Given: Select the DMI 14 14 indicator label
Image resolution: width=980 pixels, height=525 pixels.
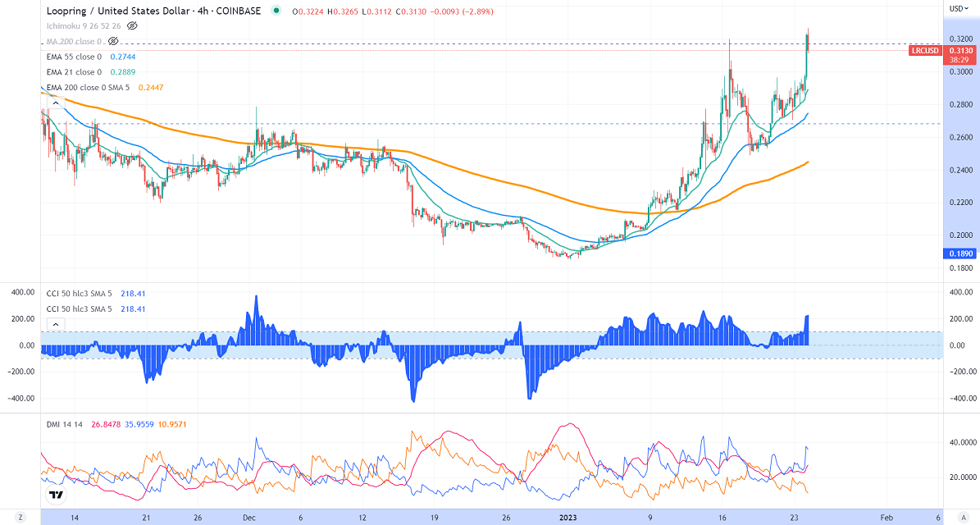Looking at the screenshot, I should coord(66,422).
